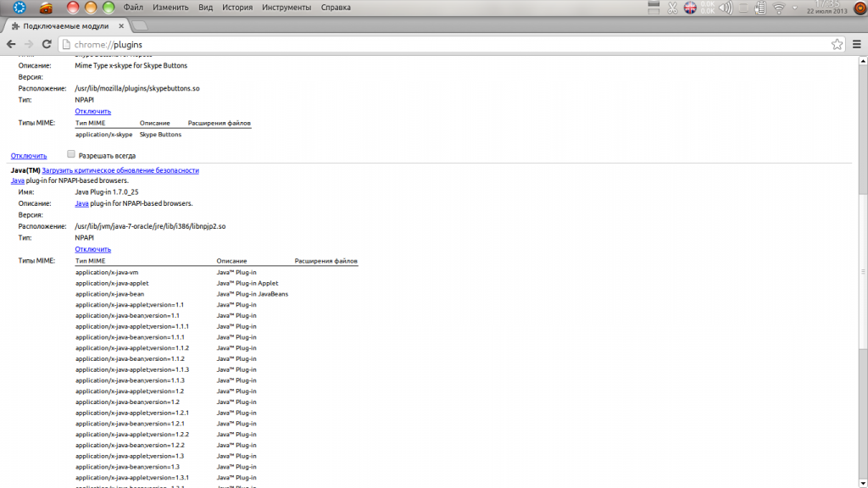The height and width of the screenshot is (488, 868).
Task: Open the Изменить menu
Action: (170, 7)
